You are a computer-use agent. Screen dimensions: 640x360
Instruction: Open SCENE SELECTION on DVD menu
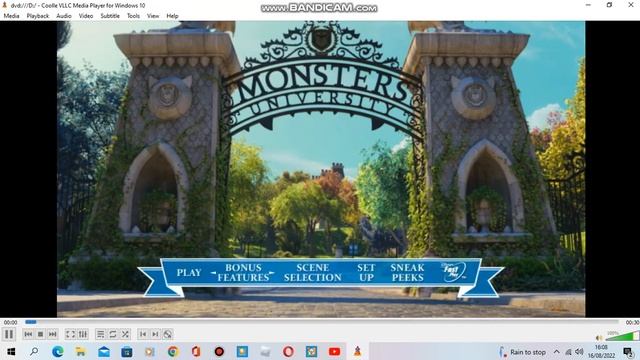click(313, 273)
